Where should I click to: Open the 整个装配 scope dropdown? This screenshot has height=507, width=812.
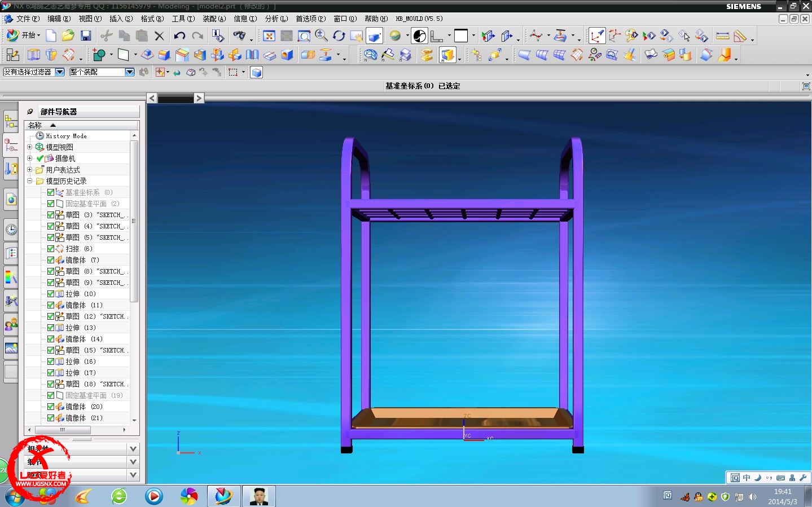(x=130, y=72)
